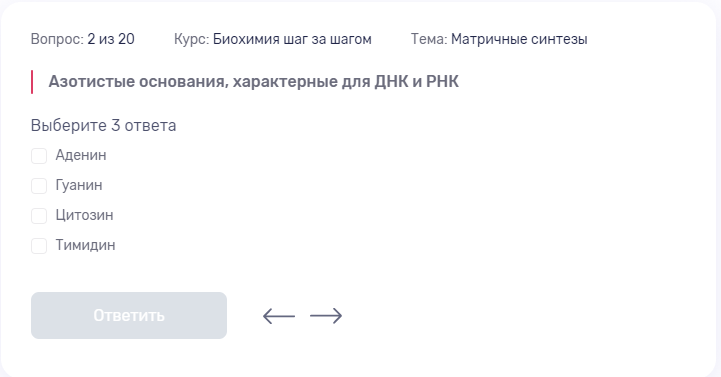The height and width of the screenshot is (377, 721).
Task: Choose the Цитозин answer label
Action: (x=85, y=215)
